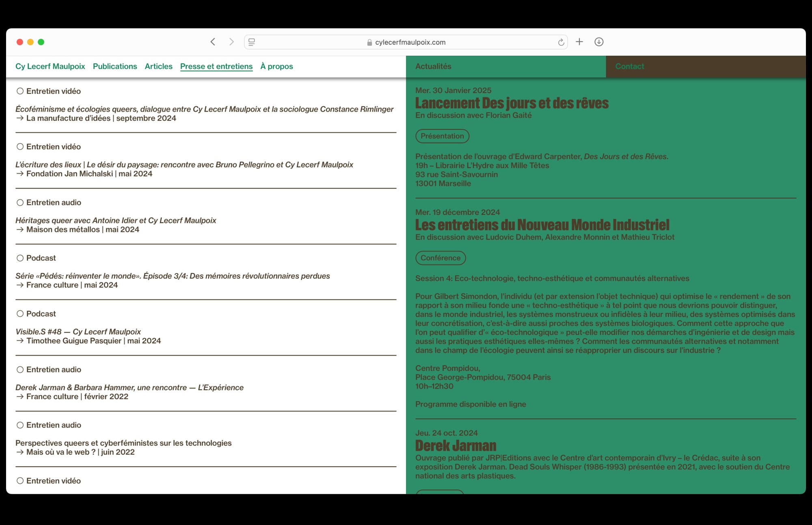This screenshot has height=525, width=812.
Task: Open the Publications menu item
Action: tap(115, 66)
